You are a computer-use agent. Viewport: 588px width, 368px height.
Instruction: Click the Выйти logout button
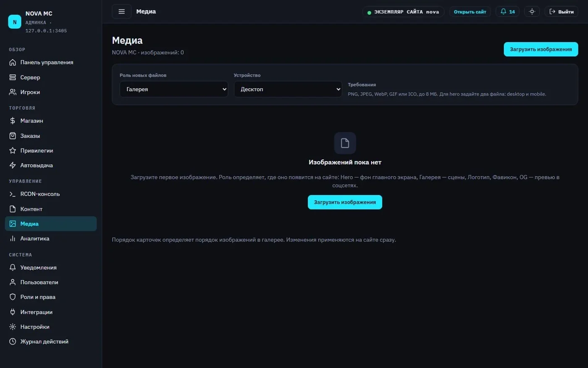562,12
